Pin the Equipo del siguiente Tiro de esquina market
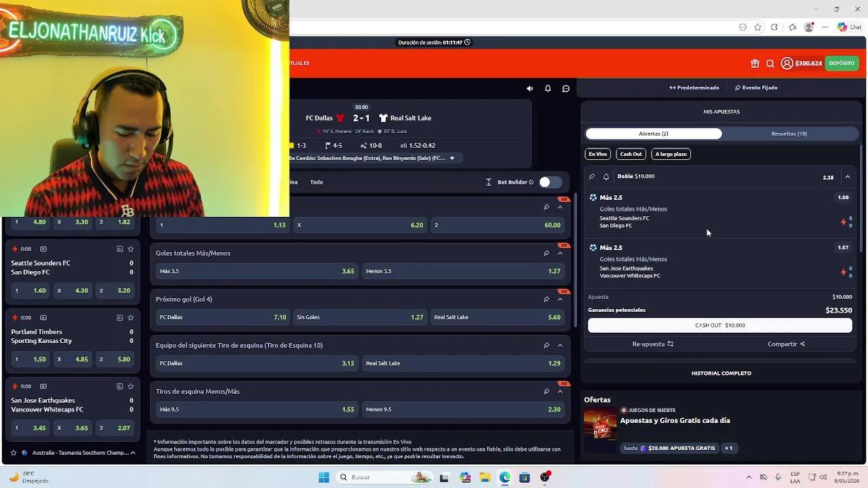 coord(547,345)
